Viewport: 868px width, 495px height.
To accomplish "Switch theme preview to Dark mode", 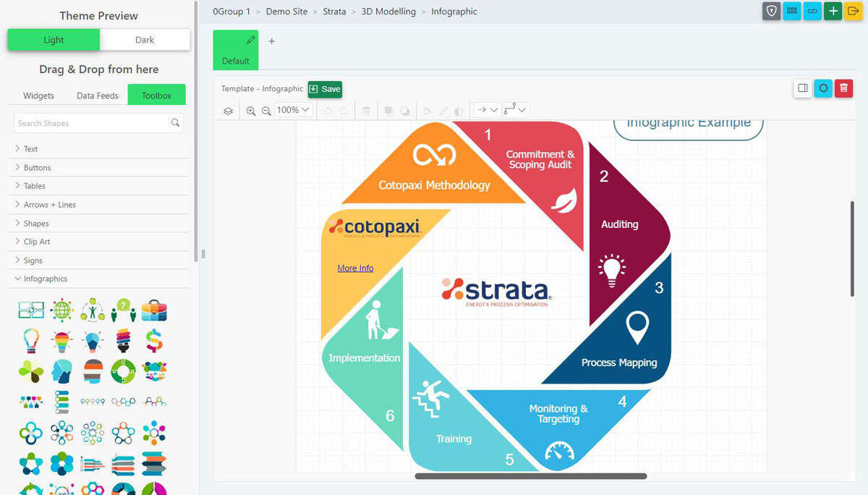I will (145, 40).
